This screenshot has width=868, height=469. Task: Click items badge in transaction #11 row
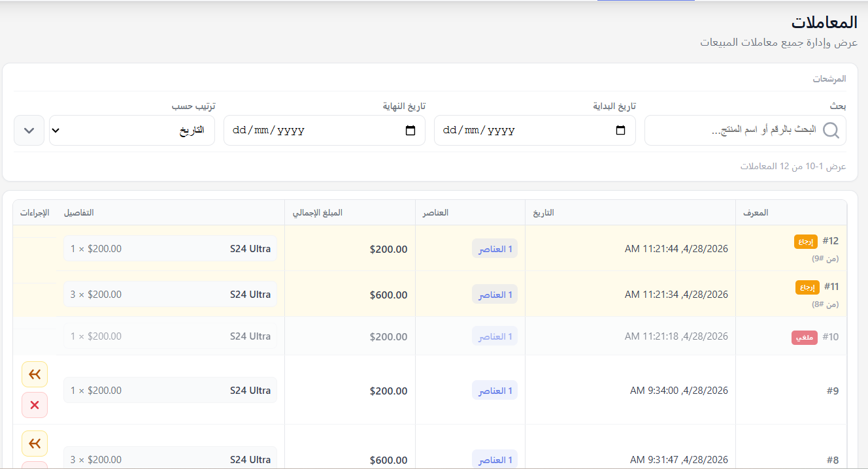tap(495, 294)
